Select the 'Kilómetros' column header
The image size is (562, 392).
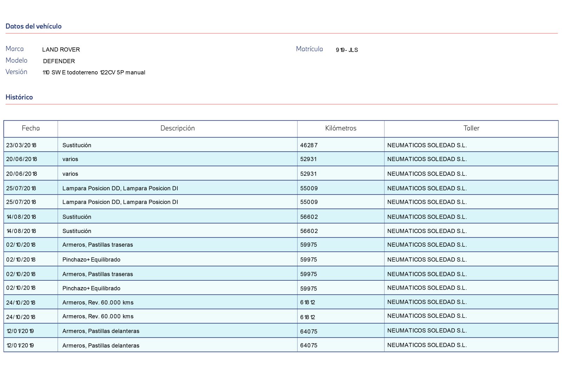click(x=340, y=128)
